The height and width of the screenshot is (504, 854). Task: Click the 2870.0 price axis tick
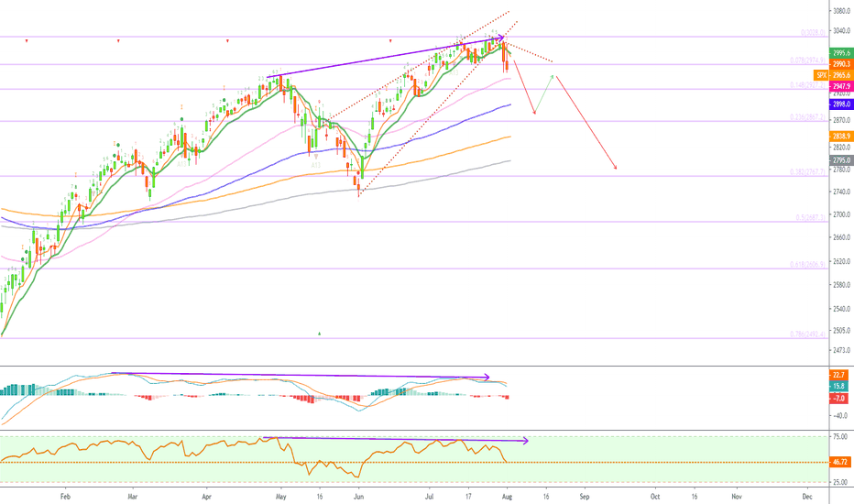841,120
